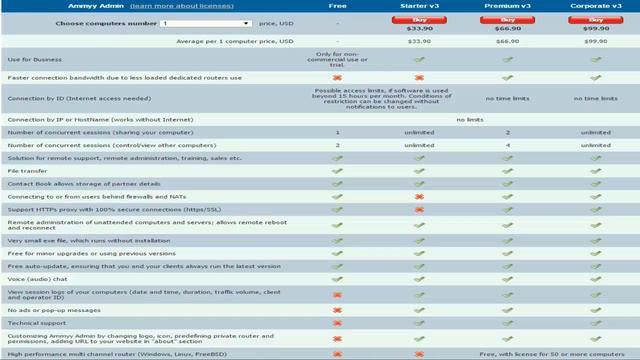This screenshot has height=360, width=640.
Task: Click Corporate checkmark in Use for Business row
Action: 596,60
